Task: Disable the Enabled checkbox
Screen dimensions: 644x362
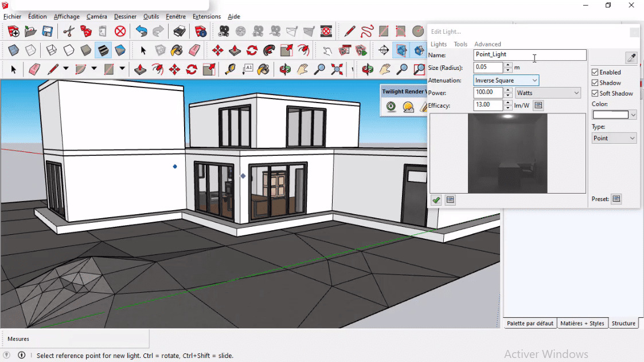Action: click(595, 72)
